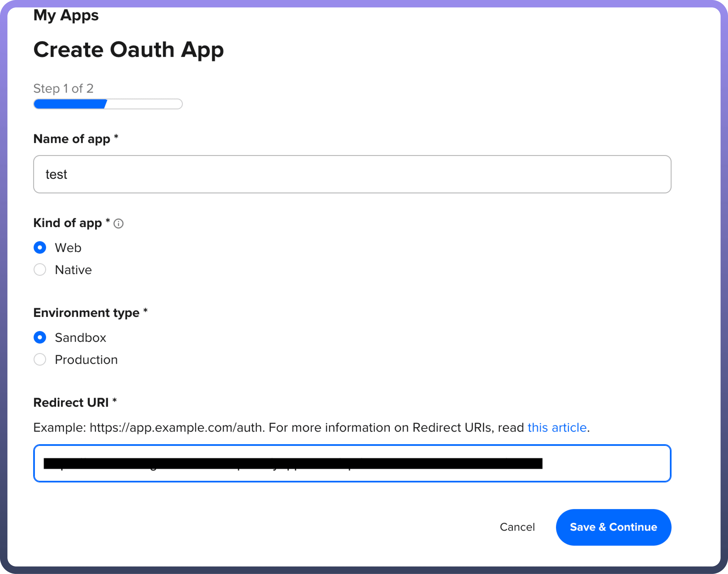
Task: Click the Step 1 of 2 progress bar
Action: 108,104
